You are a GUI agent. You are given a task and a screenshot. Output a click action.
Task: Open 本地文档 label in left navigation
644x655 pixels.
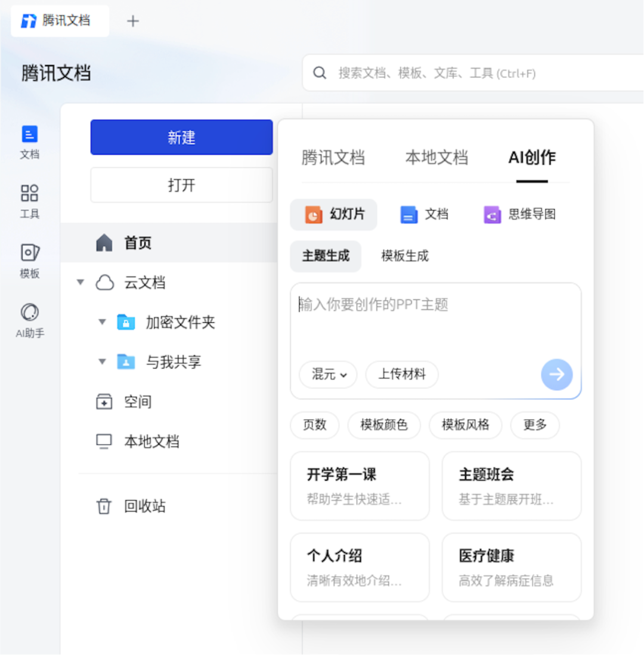point(151,441)
